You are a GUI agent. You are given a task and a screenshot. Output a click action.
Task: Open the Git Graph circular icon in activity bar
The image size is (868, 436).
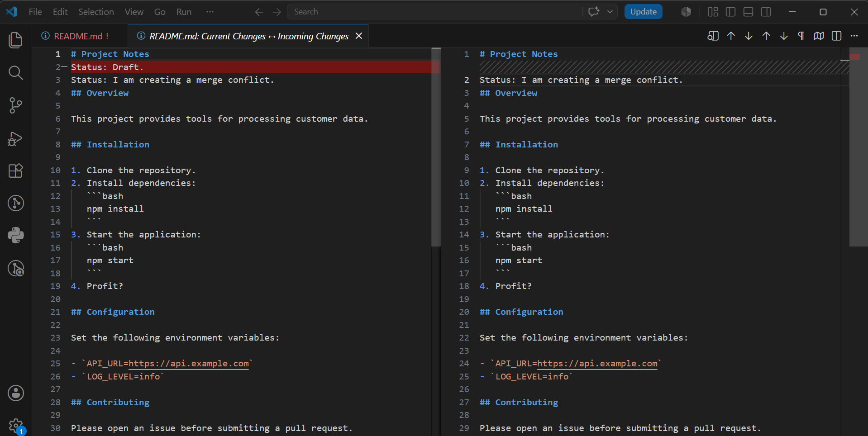16,203
